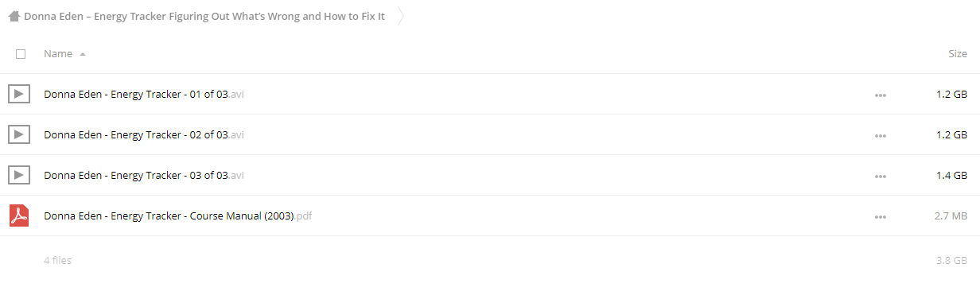Open video icon for Energy Tracker 03 of 03
Image resolution: width=980 pixels, height=299 pixels.
[x=19, y=175]
